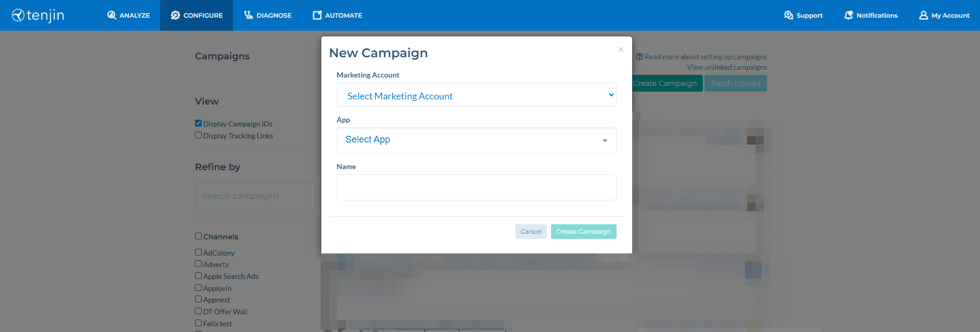The height and width of the screenshot is (332, 980).
Task: Click the Analyze magnifier icon
Action: tap(112, 15)
